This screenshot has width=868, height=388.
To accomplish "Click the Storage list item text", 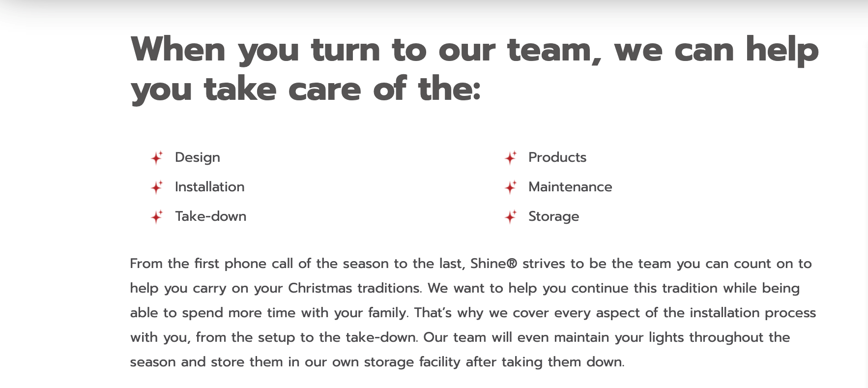I will (553, 216).
